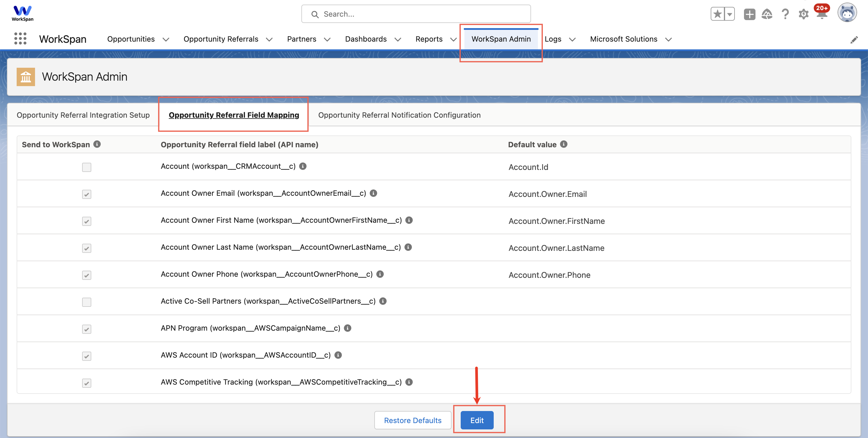Screen dimensions: 868x438
Task: Switch to Opportunity Referral Field Mapping tab
Action: 234,115
